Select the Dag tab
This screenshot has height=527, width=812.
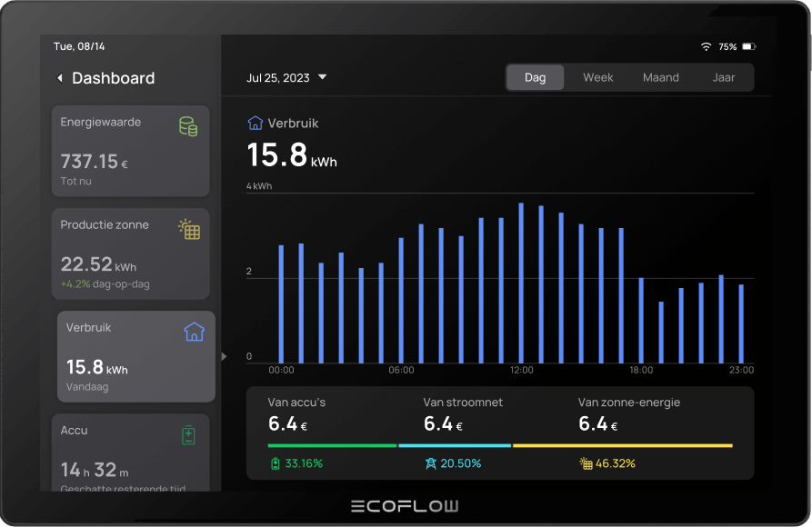[536, 77]
